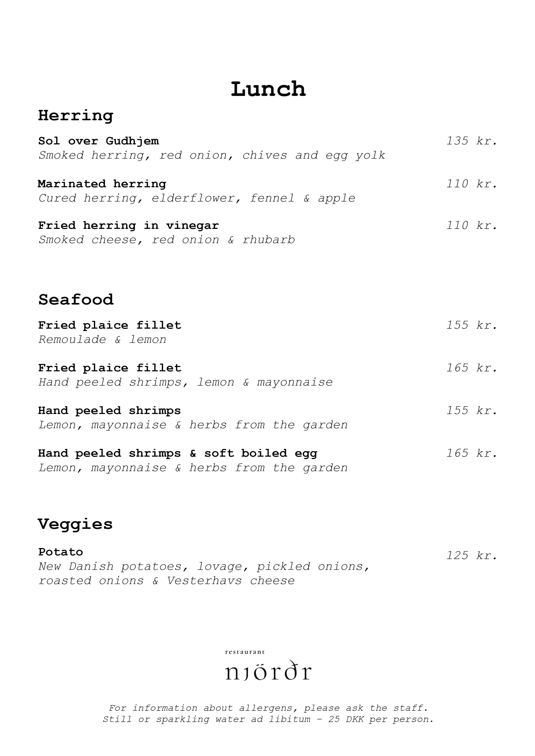This screenshot has height=756, width=535.
Task: Click the Marinated herring item name
Action: click(102, 184)
